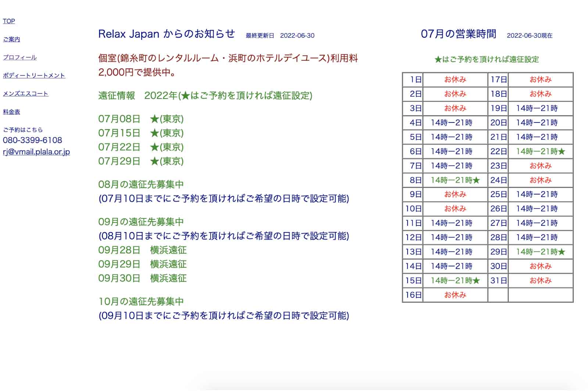Screen dimensions: 588x391
Task: Open the ご案内 page link
Action: click(x=11, y=39)
